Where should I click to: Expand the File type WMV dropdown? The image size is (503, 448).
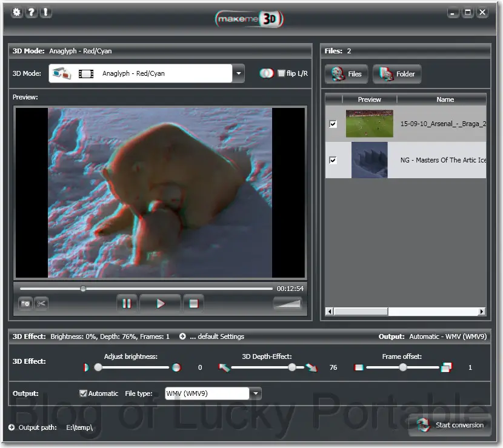coord(256,393)
